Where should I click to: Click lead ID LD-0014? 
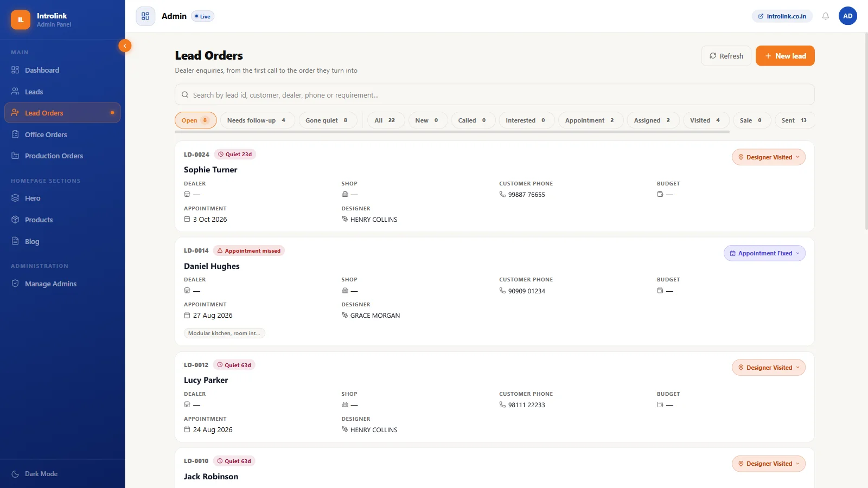[x=196, y=251]
